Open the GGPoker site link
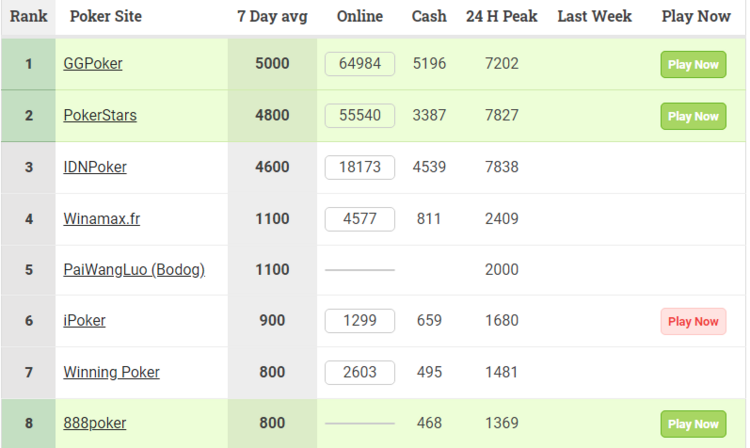750x448 pixels. [93, 64]
